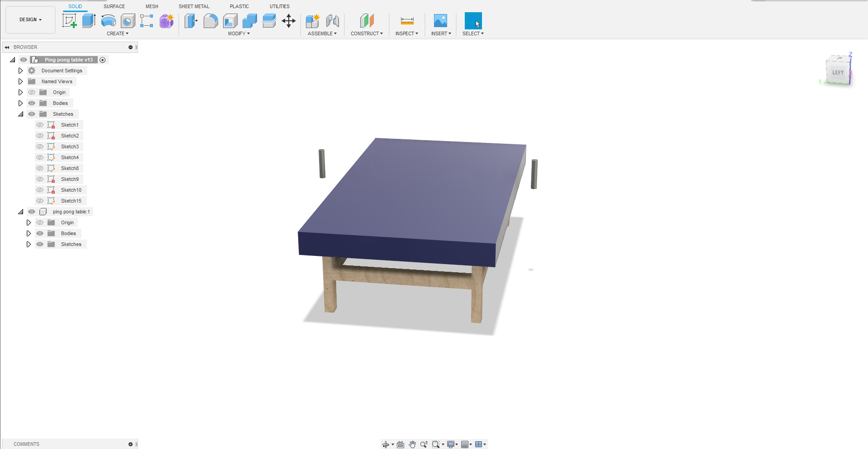Select the Create Sketch tool
The width and height of the screenshot is (868, 449).
[69, 20]
